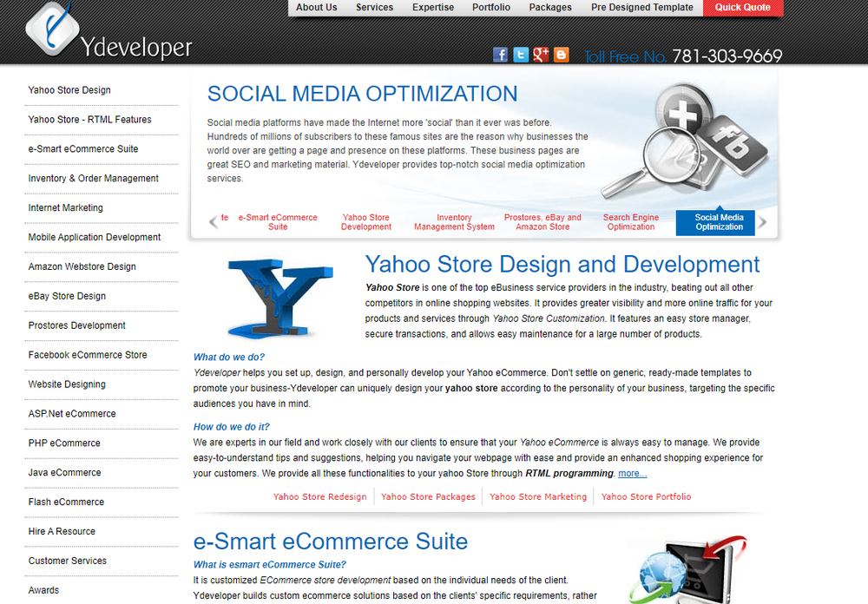This screenshot has width=868, height=604.
Task: Click the toll free number 781-303-9669
Action: click(x=727, y=56)
